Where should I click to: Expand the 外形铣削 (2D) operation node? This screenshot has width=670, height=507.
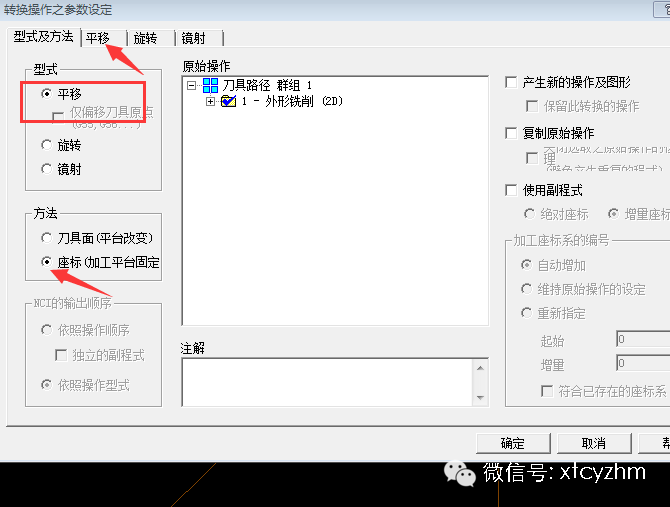point(210,102)
